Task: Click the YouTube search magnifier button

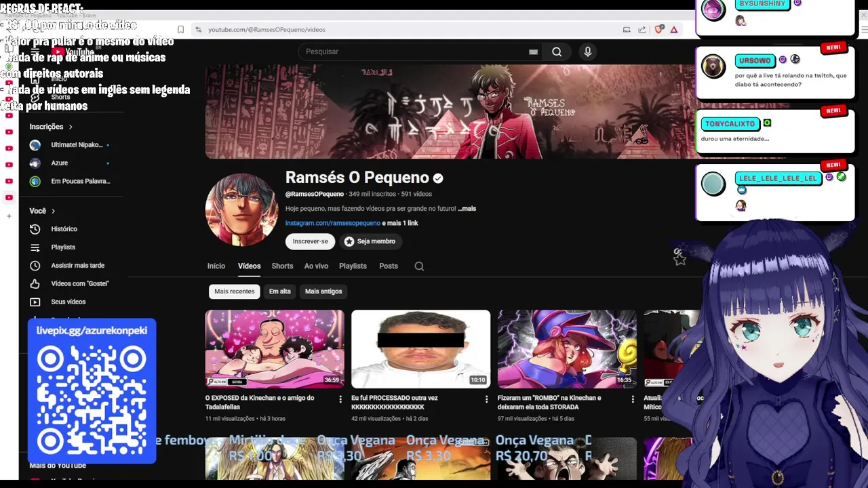Action: pos(557,52)
